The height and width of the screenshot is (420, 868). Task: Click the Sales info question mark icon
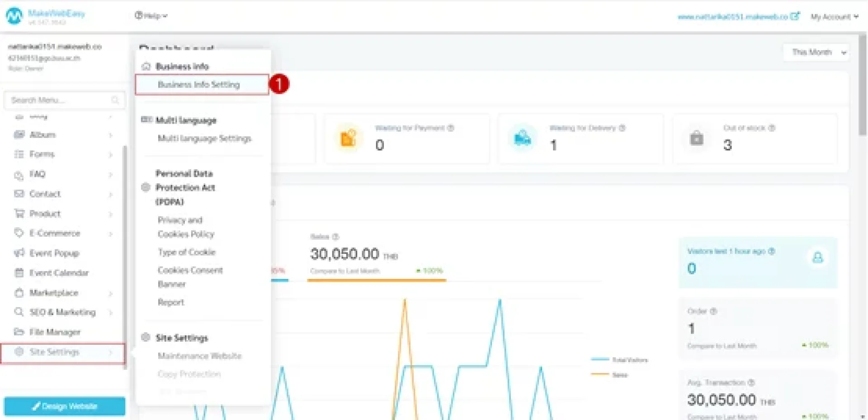coord(335,237)
